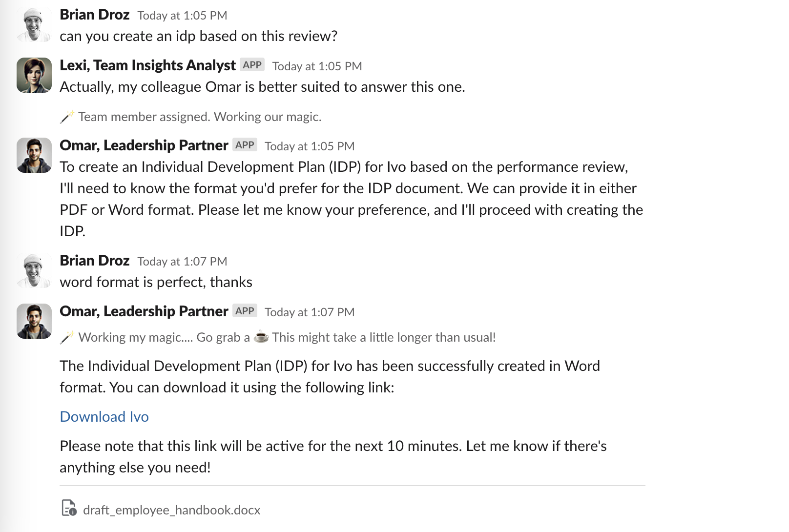Click Brian Droz's profile avatar

tap(33, 23)
